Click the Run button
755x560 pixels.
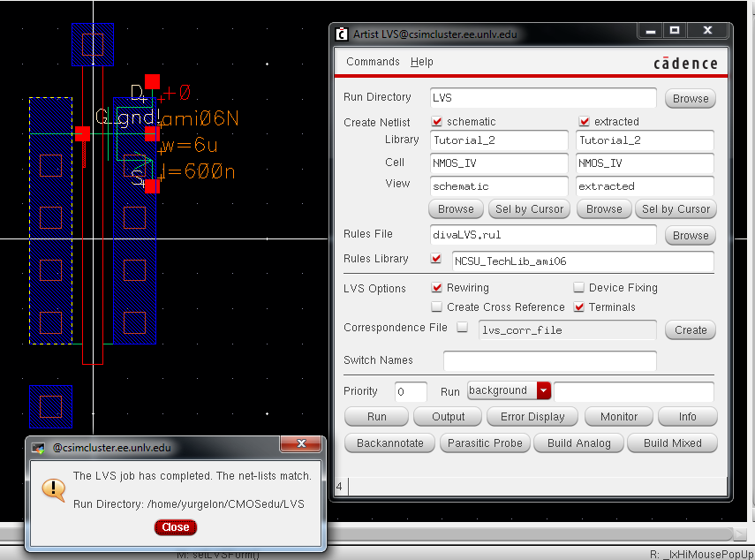(x=376, y=417)
